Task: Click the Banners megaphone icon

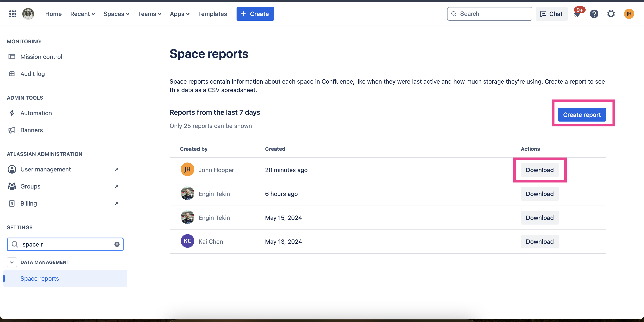Action: [12, 130]
